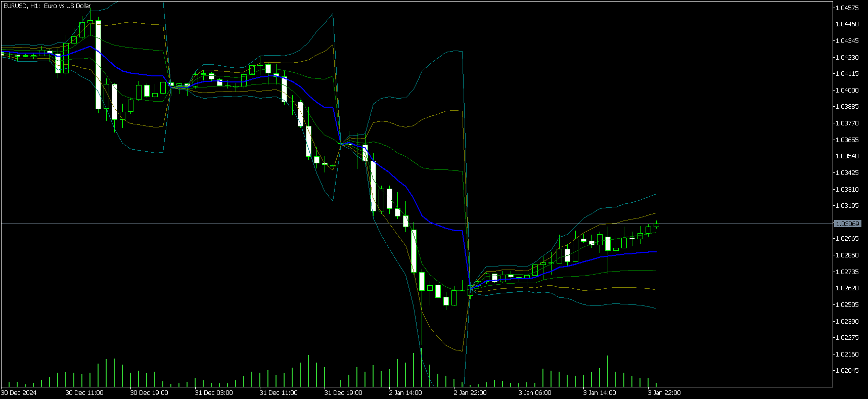Viewport: 868px width, 399px height.
Task: Click the 31 Dec 11:00 time label
Action: pyautogui.click(x=279, y=392)
